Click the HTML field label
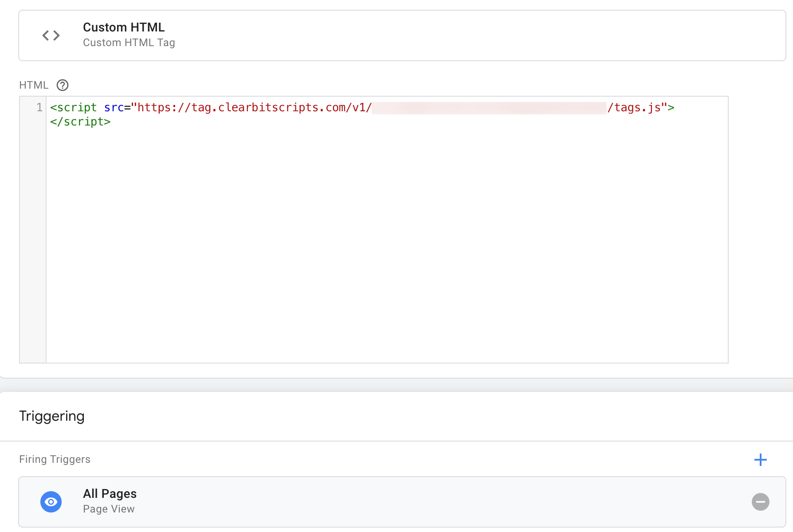 34,85
